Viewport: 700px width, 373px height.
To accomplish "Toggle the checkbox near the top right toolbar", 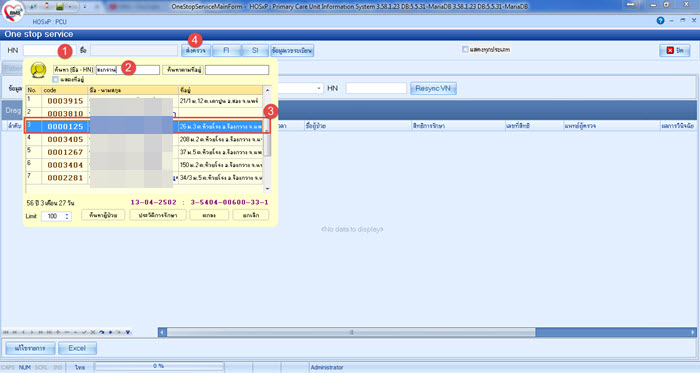I will (465, 50).
